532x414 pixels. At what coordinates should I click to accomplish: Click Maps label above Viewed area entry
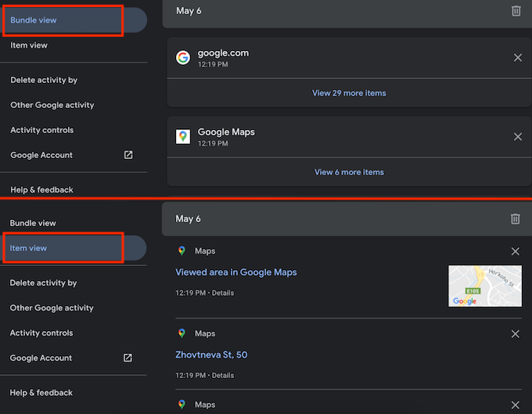205,251
